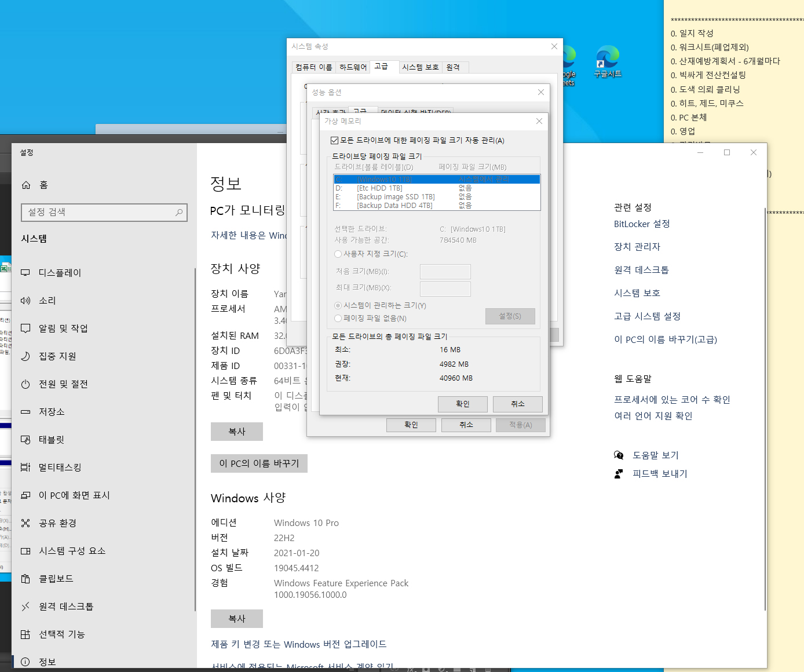Click sticky note line 산재예방계획서 - 6개월마다
This screenshot has height=672, width=804.
point(725,61)
